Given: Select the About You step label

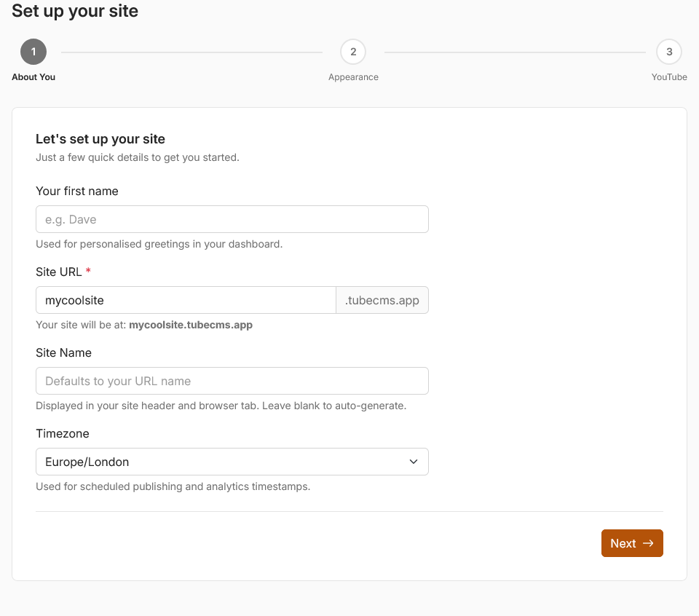Looking at the screenshot, I should tap(33, 76).
